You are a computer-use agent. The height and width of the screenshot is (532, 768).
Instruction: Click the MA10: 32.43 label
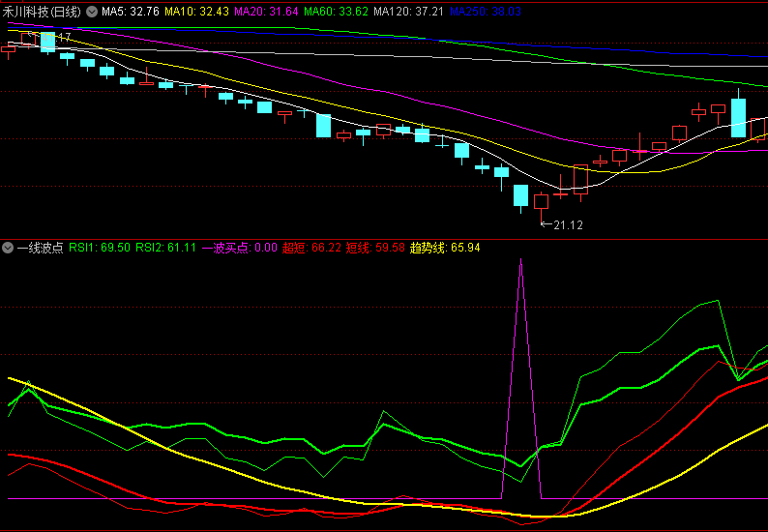196,12
